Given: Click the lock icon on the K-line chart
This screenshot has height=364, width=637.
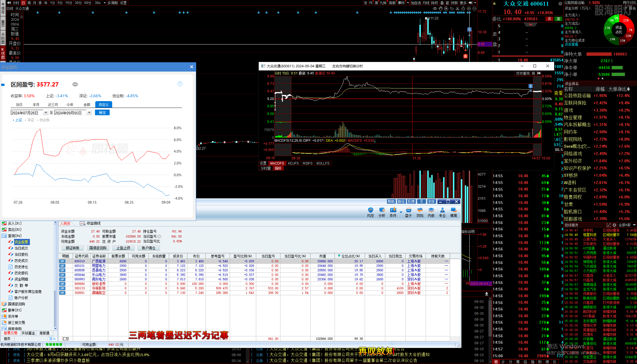Looking at the screenshot, I should pos(463,8).
